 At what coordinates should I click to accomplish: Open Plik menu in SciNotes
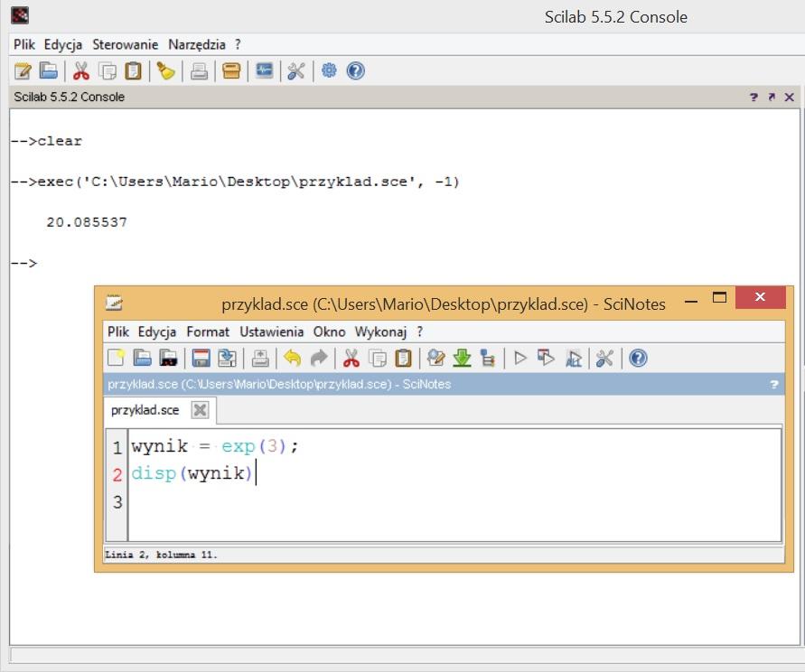(118, 331)
